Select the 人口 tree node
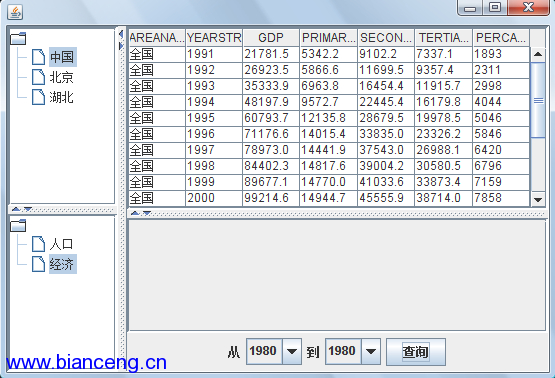The width and height of the screenshot is (555, 378). click(62, 244)
